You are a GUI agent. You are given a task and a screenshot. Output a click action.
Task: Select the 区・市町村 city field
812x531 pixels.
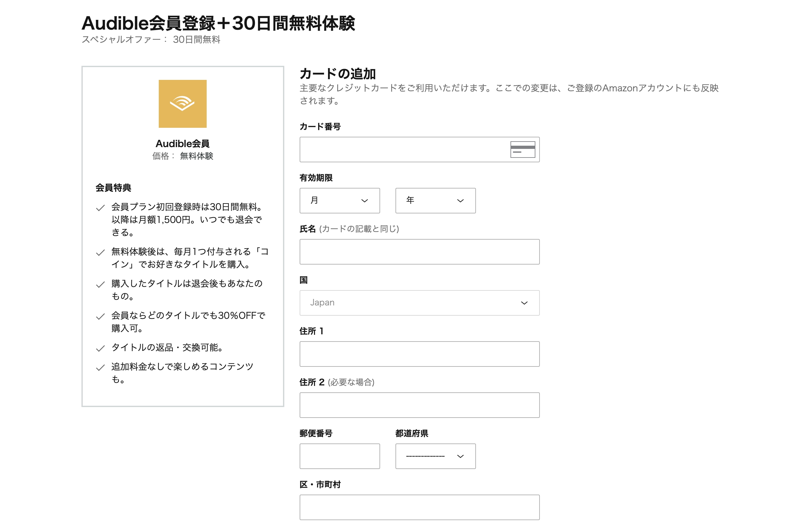(x=419, y=507)
